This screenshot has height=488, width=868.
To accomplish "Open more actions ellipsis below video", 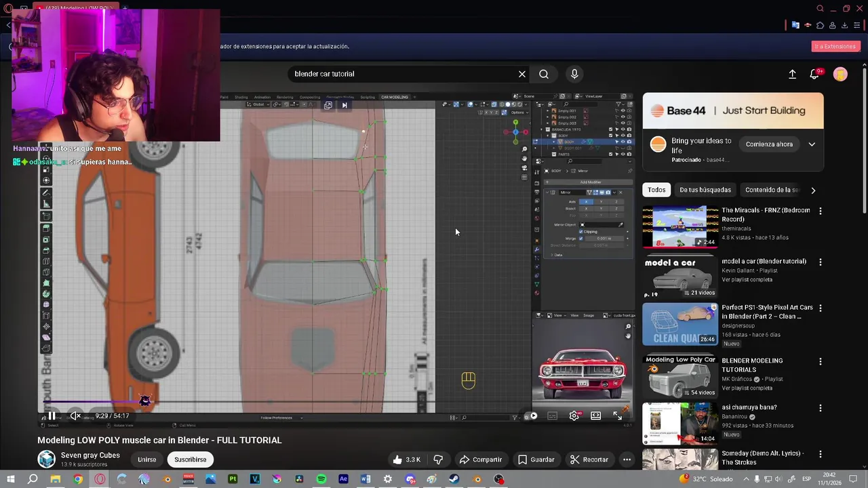I will click(627, 460).
